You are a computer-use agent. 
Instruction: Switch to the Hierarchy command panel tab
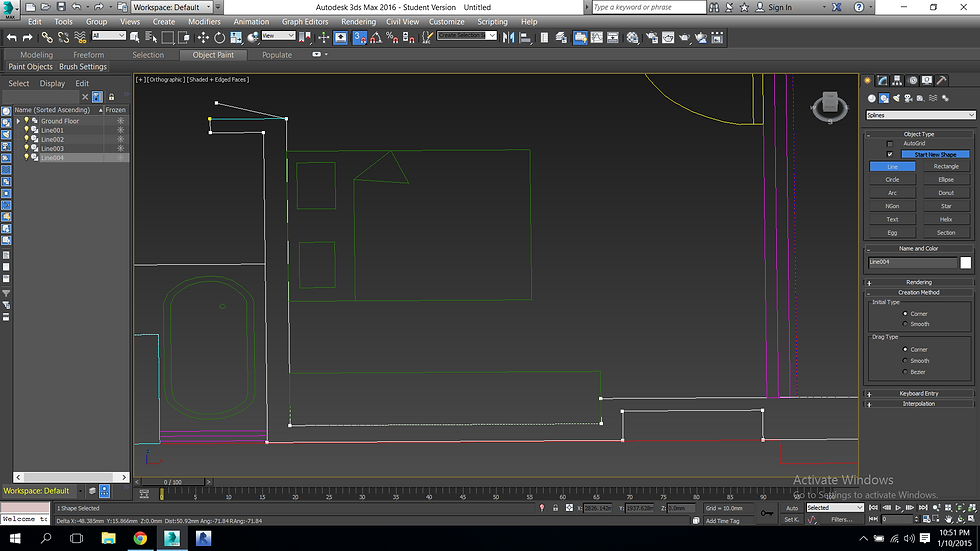898,81
